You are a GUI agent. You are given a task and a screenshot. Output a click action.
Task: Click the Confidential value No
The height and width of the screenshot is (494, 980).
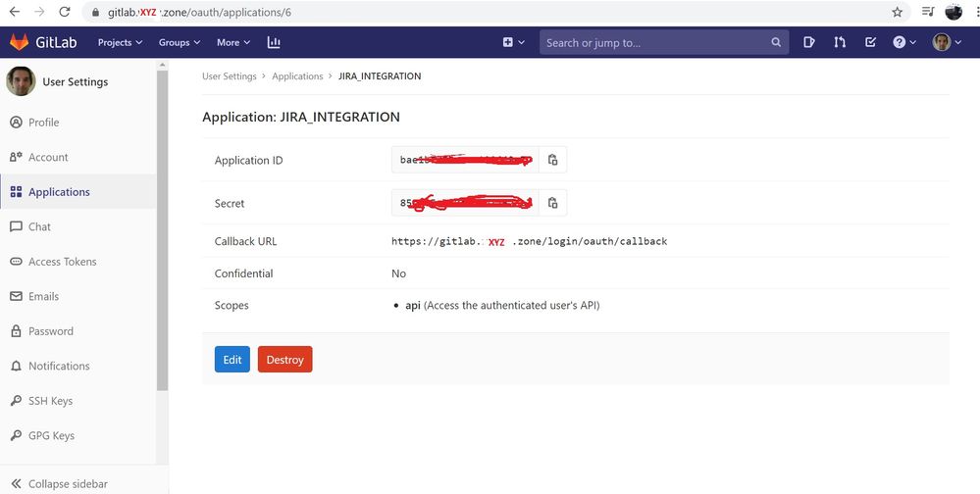pos(398,273)
